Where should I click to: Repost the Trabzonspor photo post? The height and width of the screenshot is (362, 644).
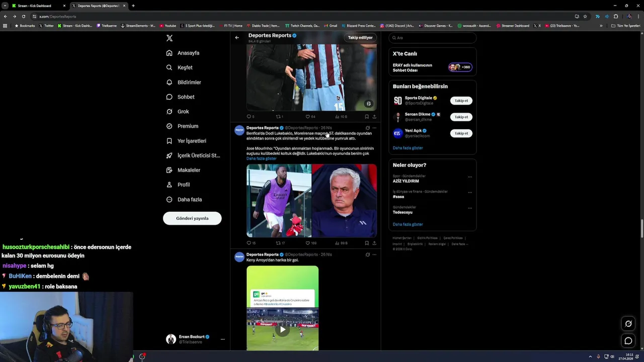279,117
